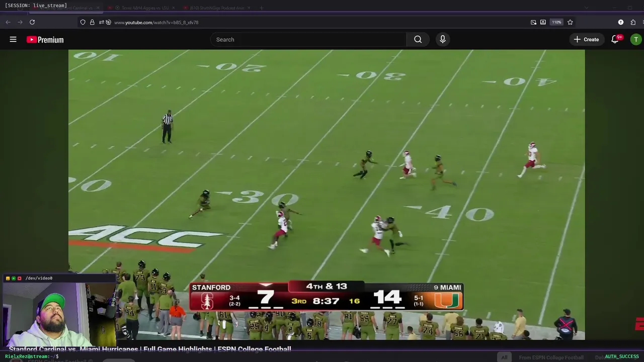Go to YouTube Premium home logo
This screenshot has height=362, width=644.
(45, 40)
